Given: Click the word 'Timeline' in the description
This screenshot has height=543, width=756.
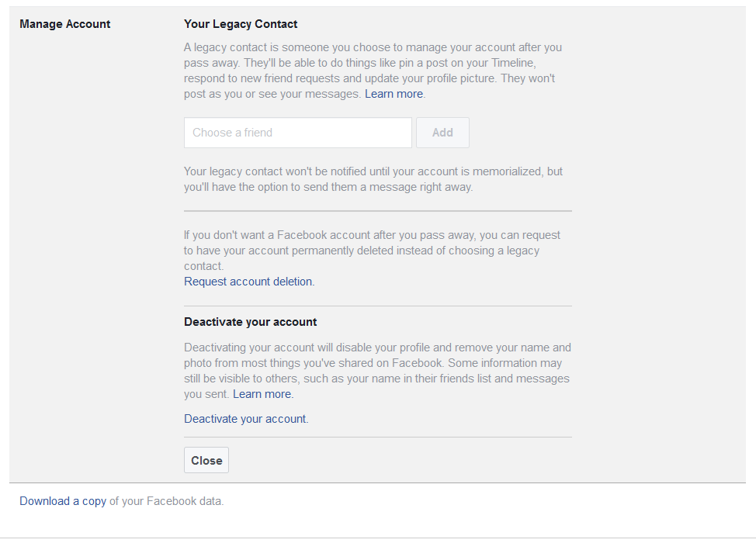Looking at the screenshot, I should 512,63.
